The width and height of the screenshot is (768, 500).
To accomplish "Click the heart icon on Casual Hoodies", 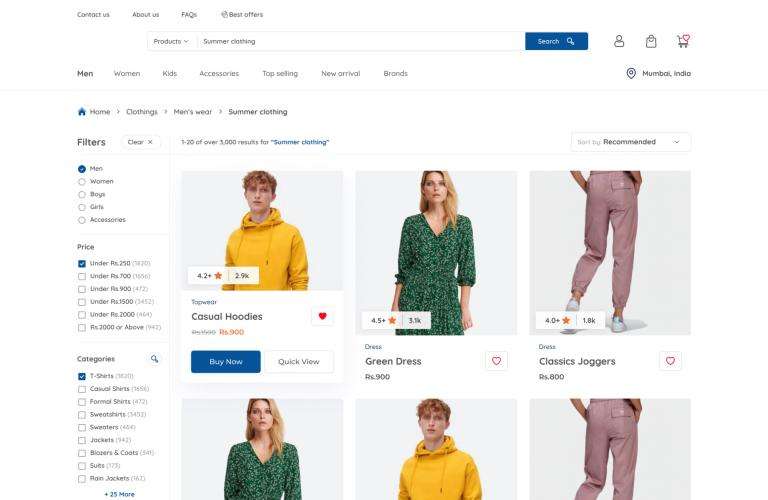I will pos(322,316).
